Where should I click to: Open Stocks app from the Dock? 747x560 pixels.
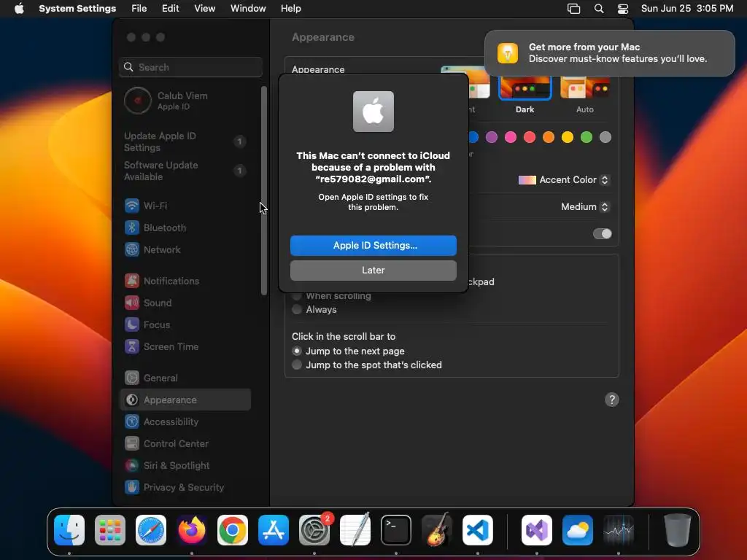click(619, 530)
